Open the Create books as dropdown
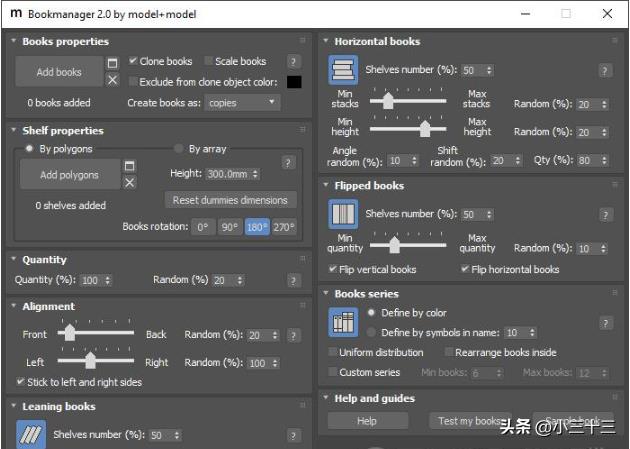 point(242,103)
